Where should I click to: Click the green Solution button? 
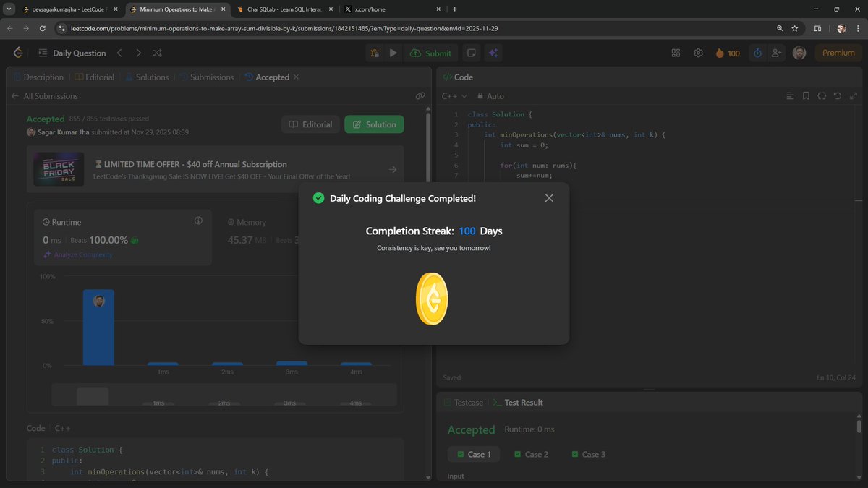pyautogui.click(x=374, y=124)
